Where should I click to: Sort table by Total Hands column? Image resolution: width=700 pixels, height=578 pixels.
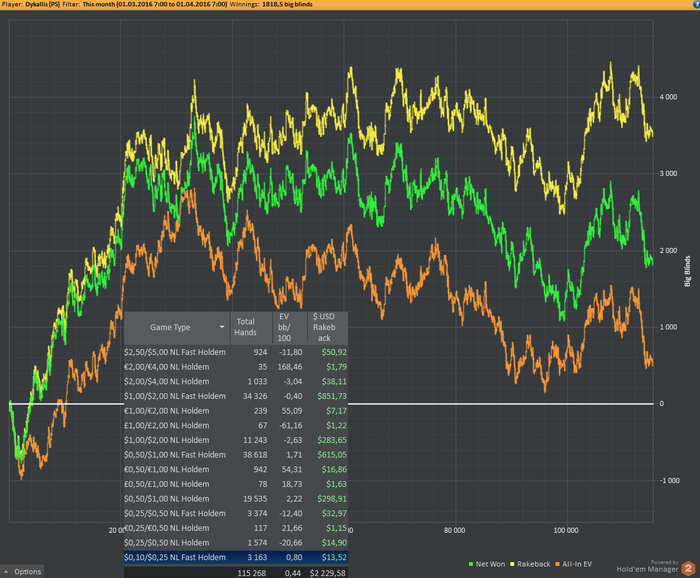click(245, 326)
